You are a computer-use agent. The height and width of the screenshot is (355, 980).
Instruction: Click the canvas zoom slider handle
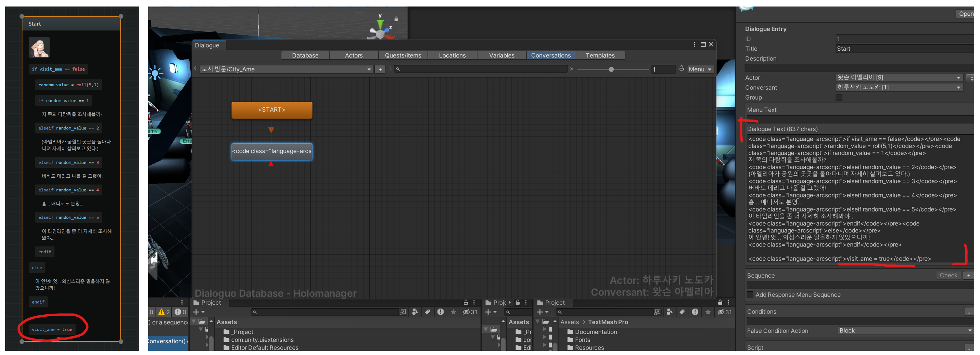[611, 69]
